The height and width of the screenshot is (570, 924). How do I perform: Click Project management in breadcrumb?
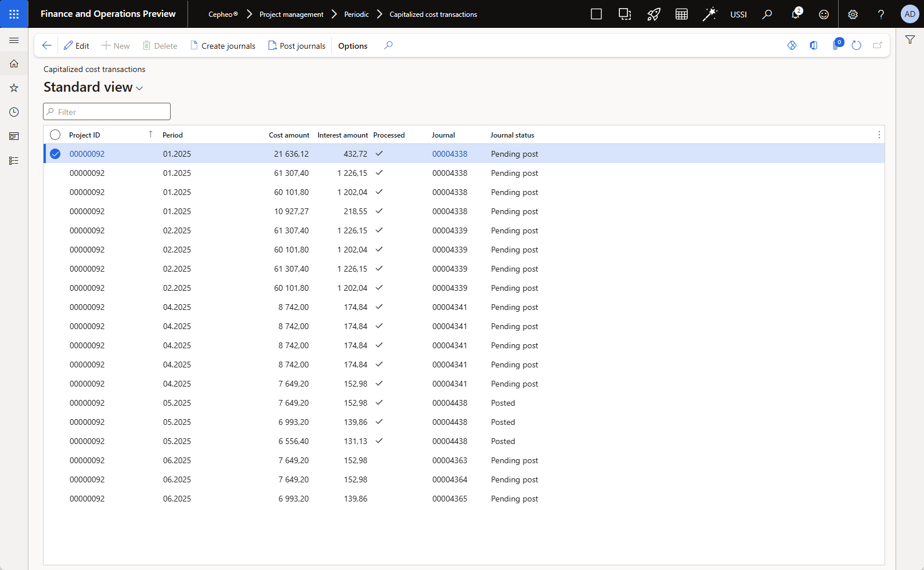[291, 15]
